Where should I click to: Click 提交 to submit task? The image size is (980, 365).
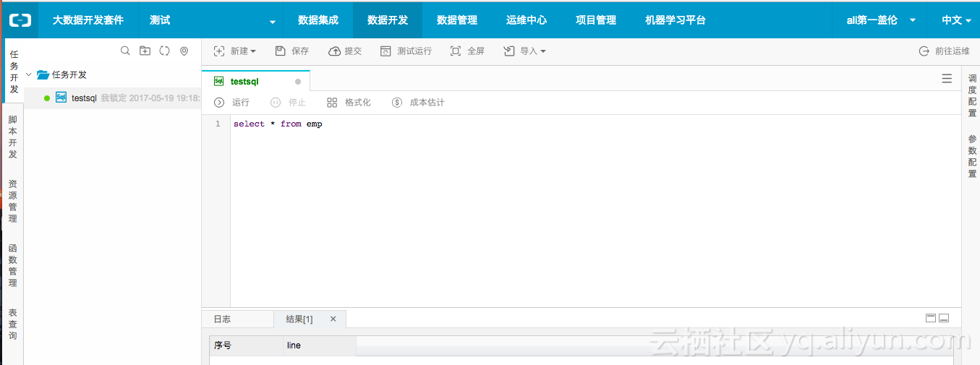coord(345,51)
